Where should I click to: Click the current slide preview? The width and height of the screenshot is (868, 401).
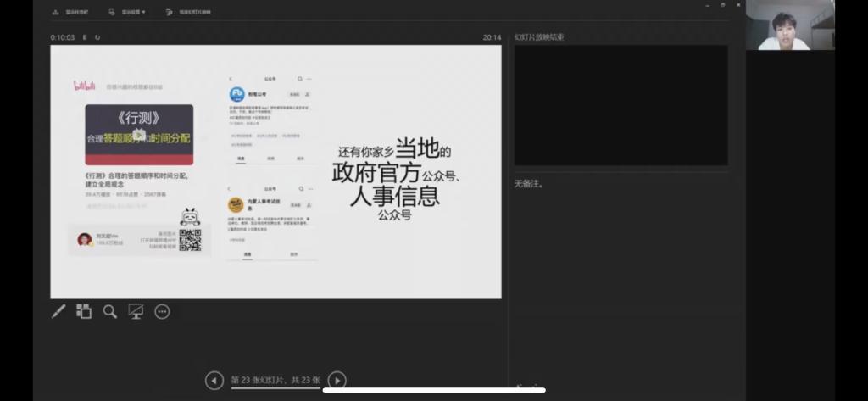(275, 171)
